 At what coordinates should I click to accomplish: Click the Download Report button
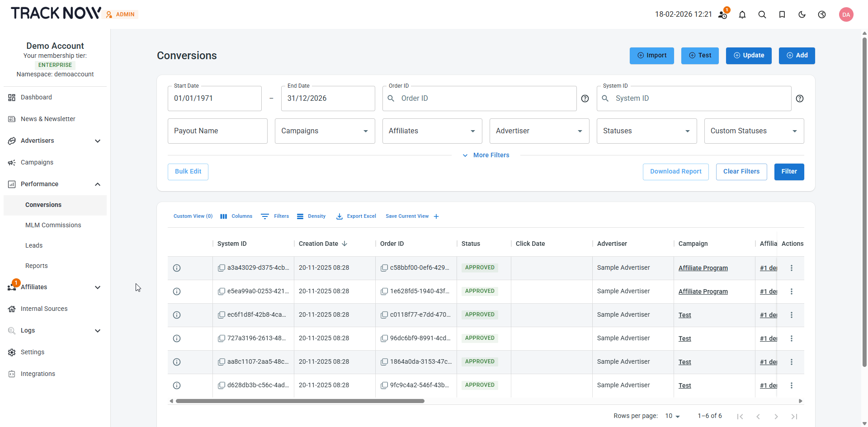pyautogui.click(x=675, y=172)
